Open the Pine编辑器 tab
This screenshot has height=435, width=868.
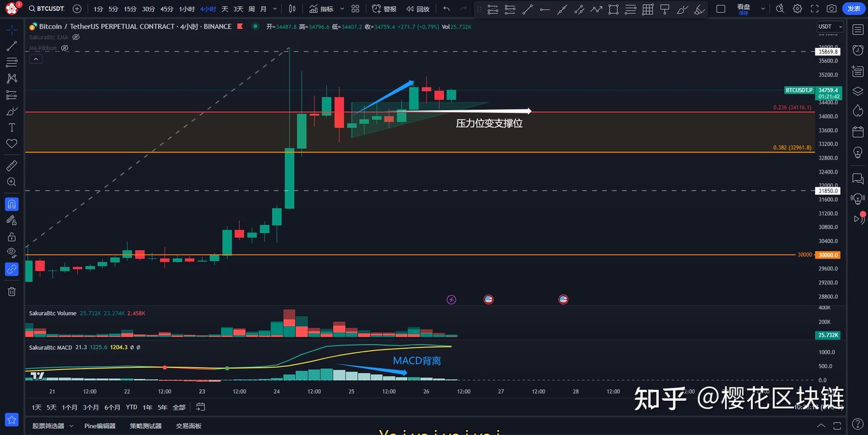coord(100,426)
